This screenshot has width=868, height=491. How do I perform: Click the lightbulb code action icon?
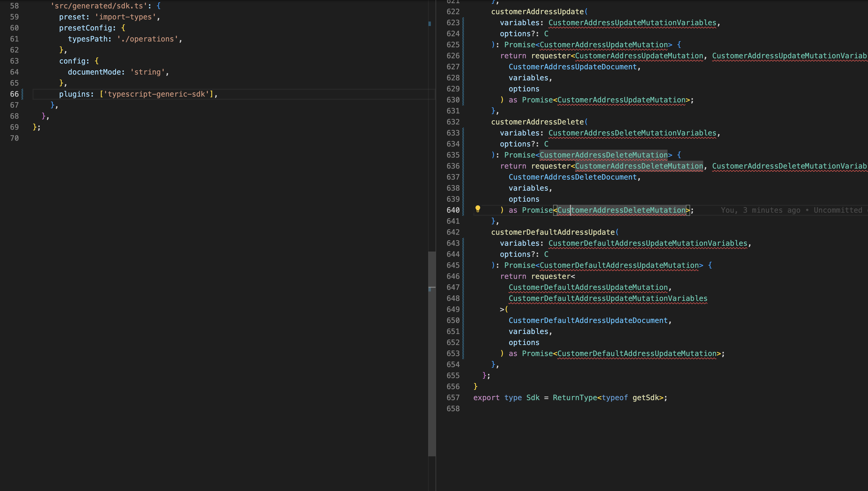tap(478, 209)
